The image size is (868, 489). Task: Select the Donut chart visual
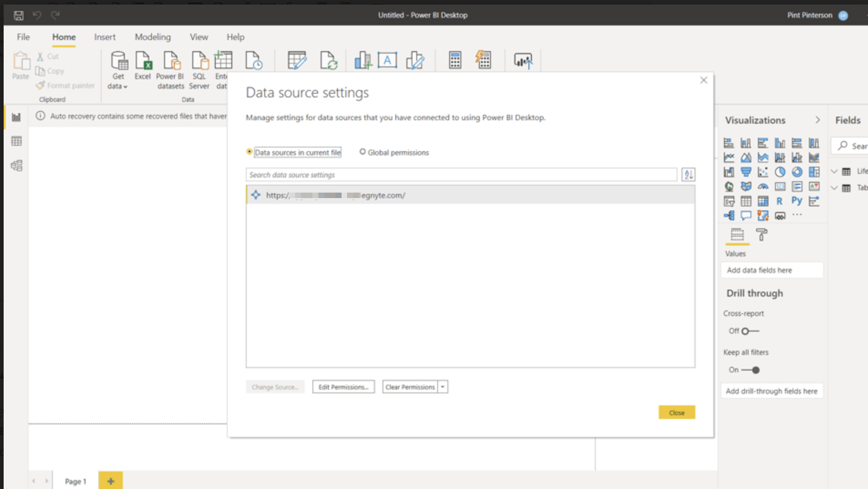tap(797, 172)
